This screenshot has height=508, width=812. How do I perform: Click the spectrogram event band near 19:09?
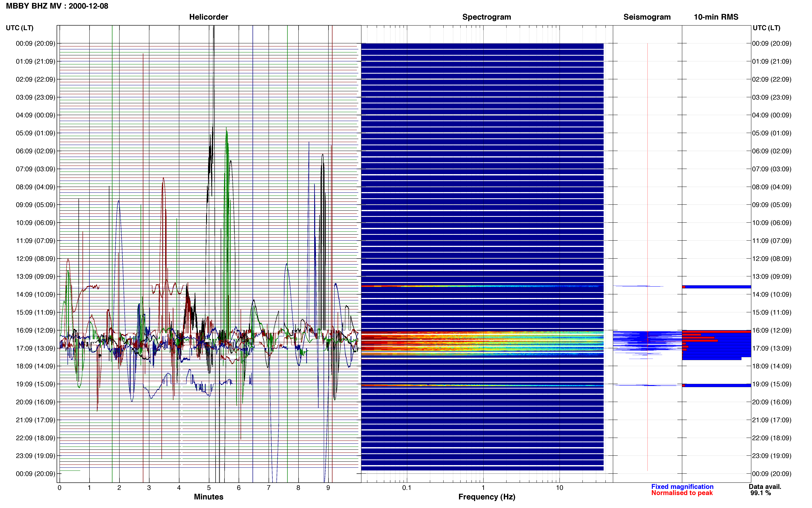pyautogui.click(x=482, y=385)
